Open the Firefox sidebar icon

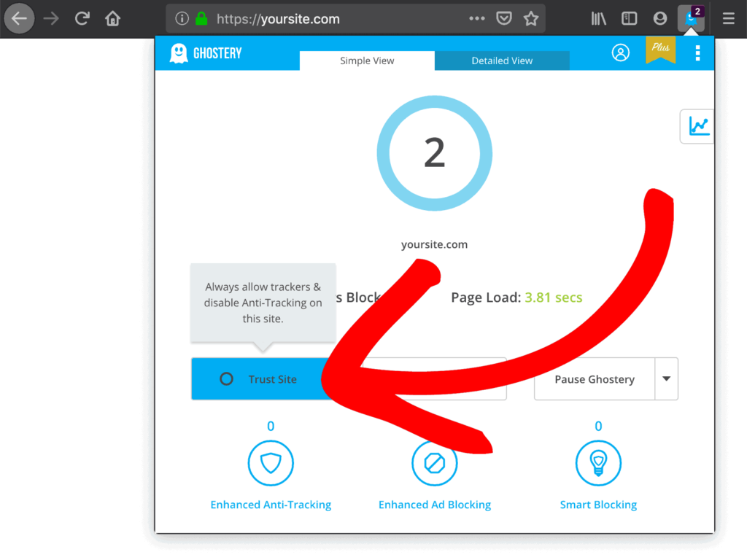[629, 18]
